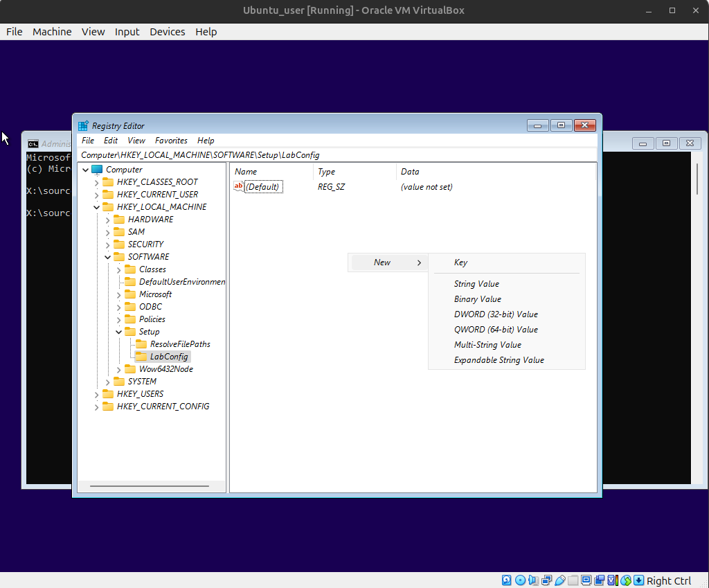Select the DefaultUserEnvironment key
Screen dimensions: 709x588
pyautogui.click(x=182, y=282)
